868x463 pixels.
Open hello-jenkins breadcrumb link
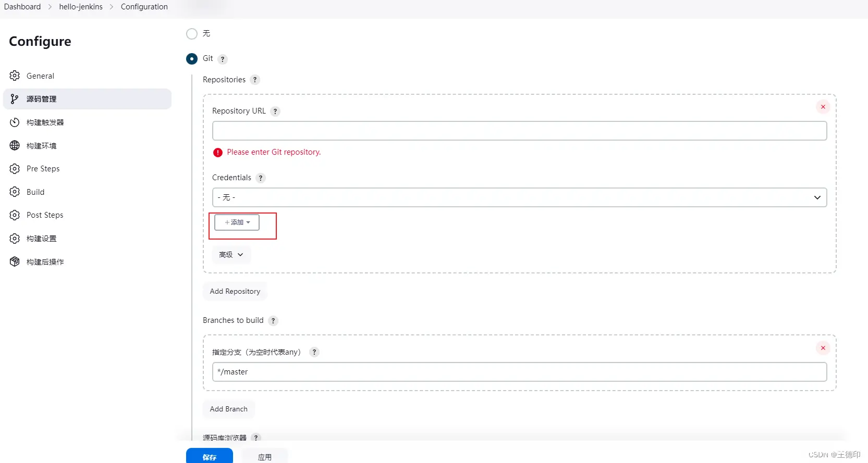(x=81, y=7)
